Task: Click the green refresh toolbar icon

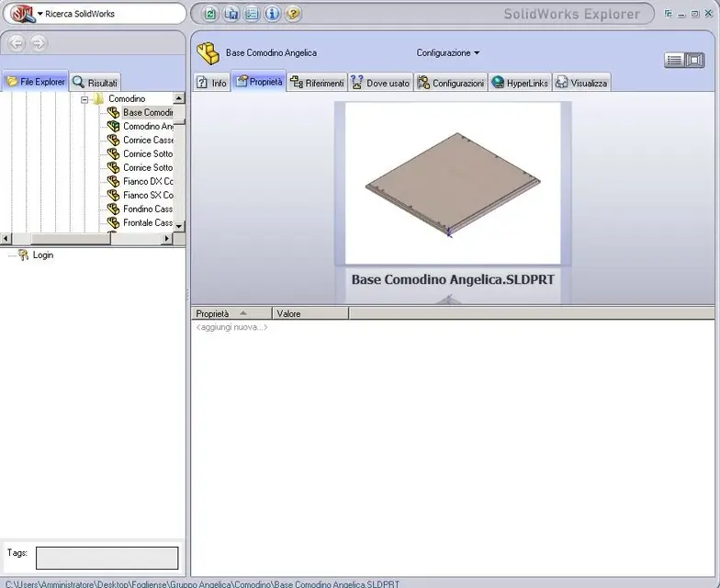Action: pyautogui.click(x=210, y=14)
